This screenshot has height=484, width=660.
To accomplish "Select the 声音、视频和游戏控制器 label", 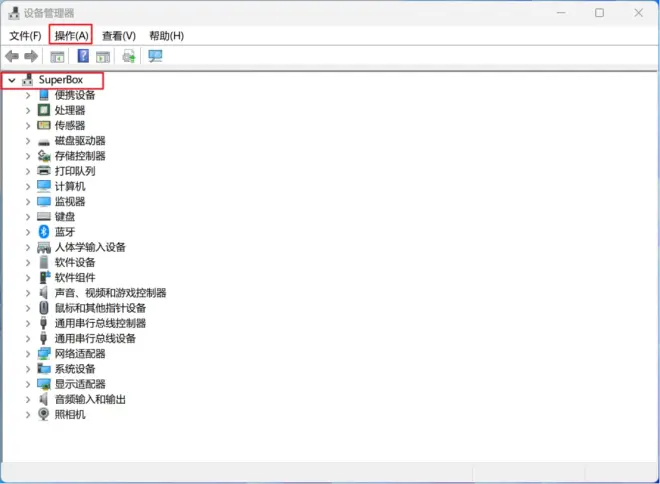I will coord(110,293).
